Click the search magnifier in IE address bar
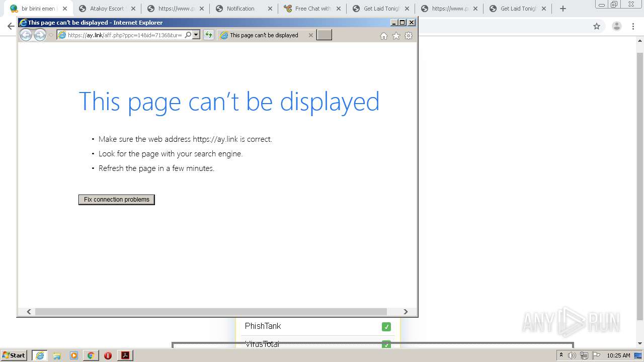 [188, 35]
